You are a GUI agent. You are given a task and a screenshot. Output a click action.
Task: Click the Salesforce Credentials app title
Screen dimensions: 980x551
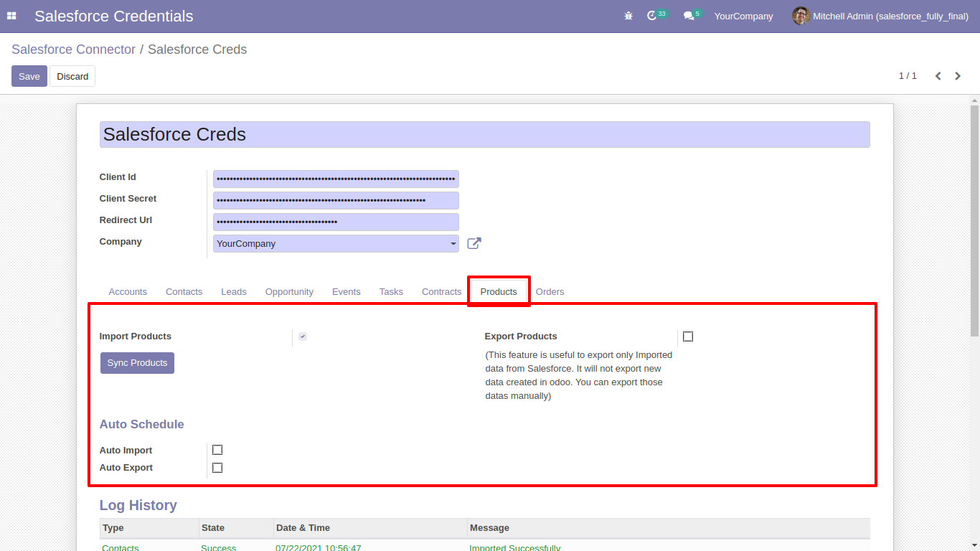114,16
